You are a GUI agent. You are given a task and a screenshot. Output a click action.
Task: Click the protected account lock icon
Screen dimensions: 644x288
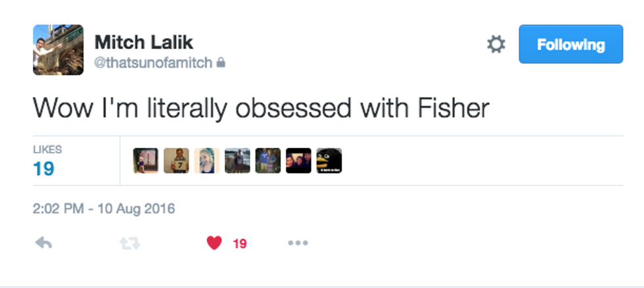click(x=221, y=63)
